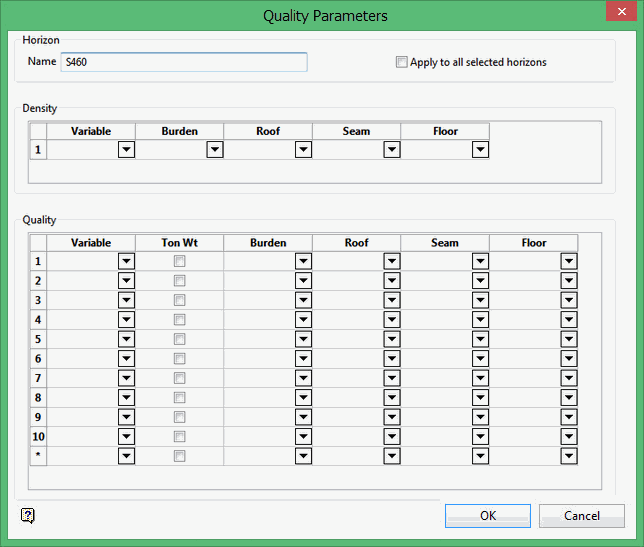Click the help icon at bottom left
Image resolution: width=644 pixels, height=547 pixels.
click(28, 515)
